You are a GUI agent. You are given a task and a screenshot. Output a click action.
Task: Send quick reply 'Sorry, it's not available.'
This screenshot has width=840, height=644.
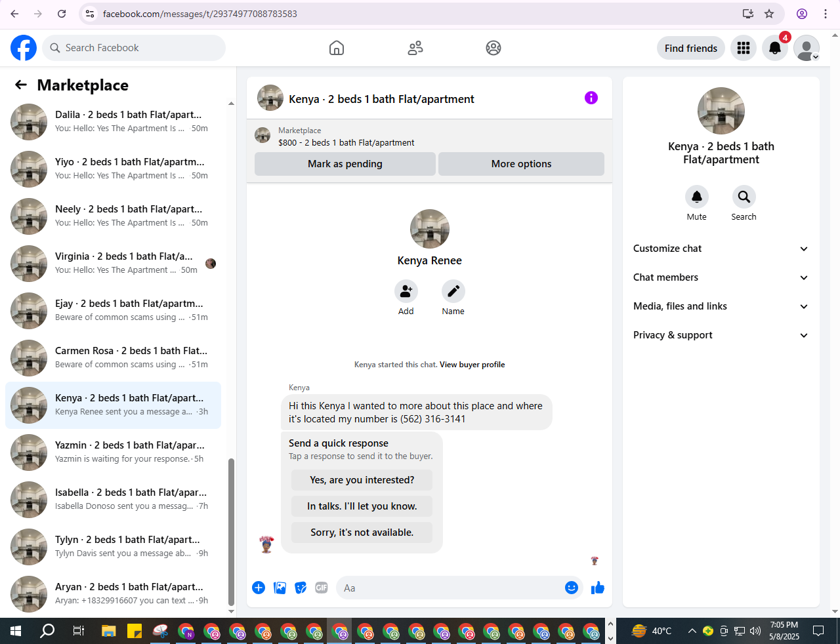(362, 533)
